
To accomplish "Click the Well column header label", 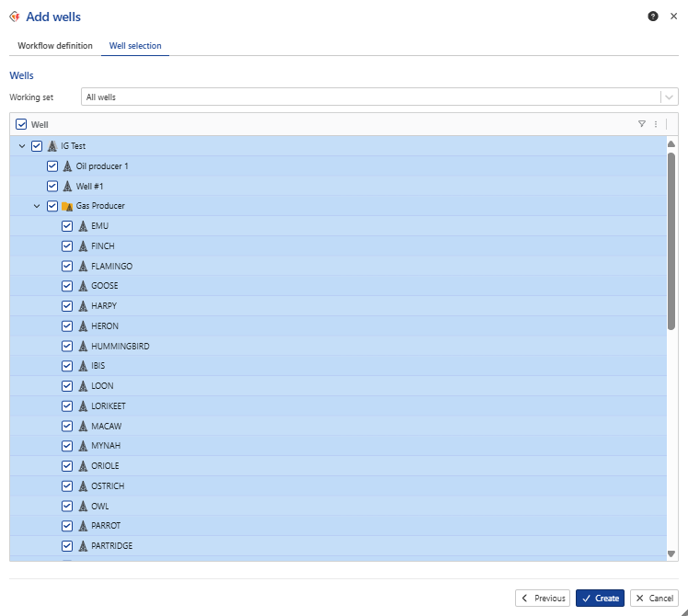I will 40,125.
